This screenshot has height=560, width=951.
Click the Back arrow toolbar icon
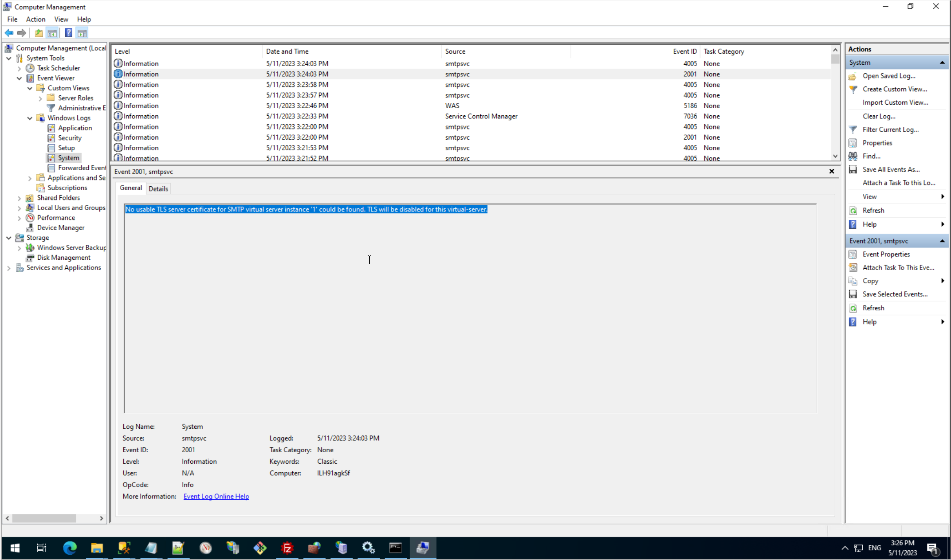tap(9, 33)
